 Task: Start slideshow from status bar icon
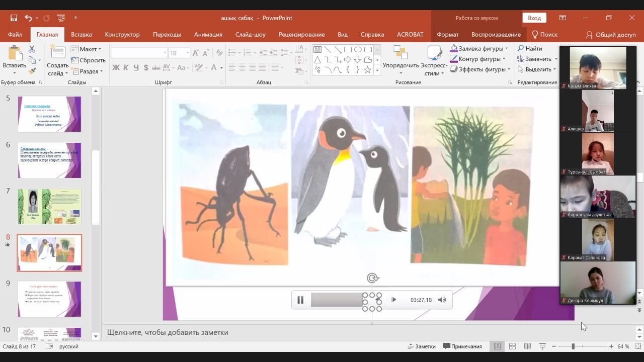tap(542, 346)
